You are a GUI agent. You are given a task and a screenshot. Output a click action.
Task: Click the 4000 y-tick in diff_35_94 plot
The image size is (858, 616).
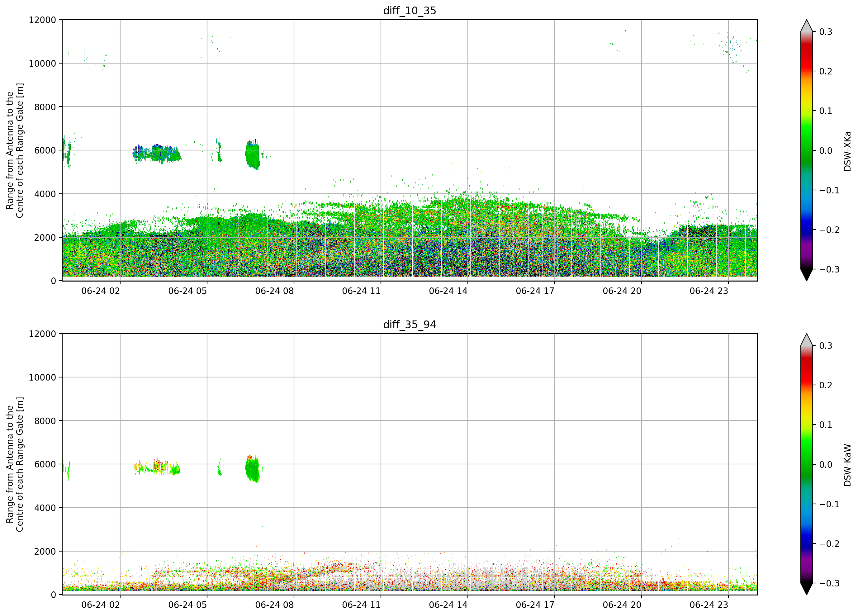[45, 508]
